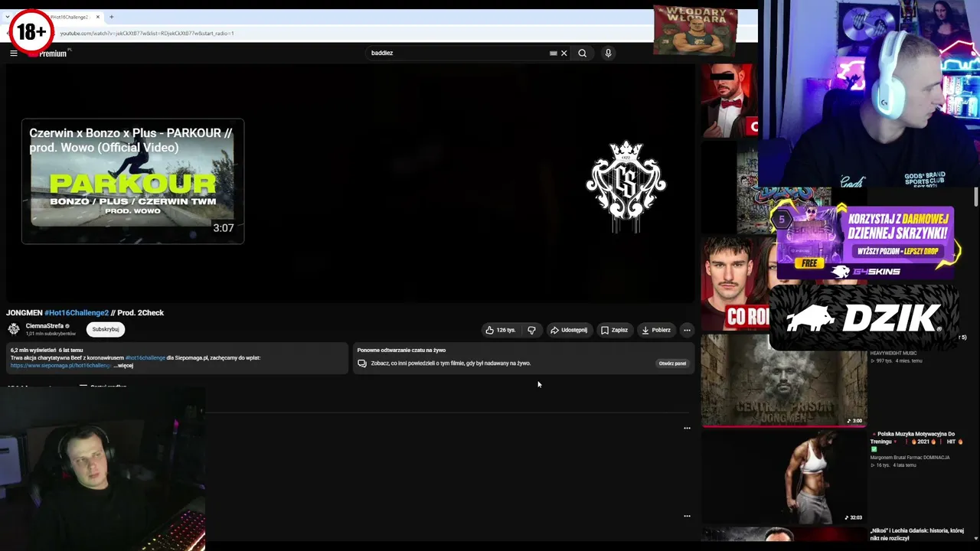This screenshot has height=551, width=980.
Task: Open the Central Prison Jongmen video thumbnail
Action: coord(784,380)
